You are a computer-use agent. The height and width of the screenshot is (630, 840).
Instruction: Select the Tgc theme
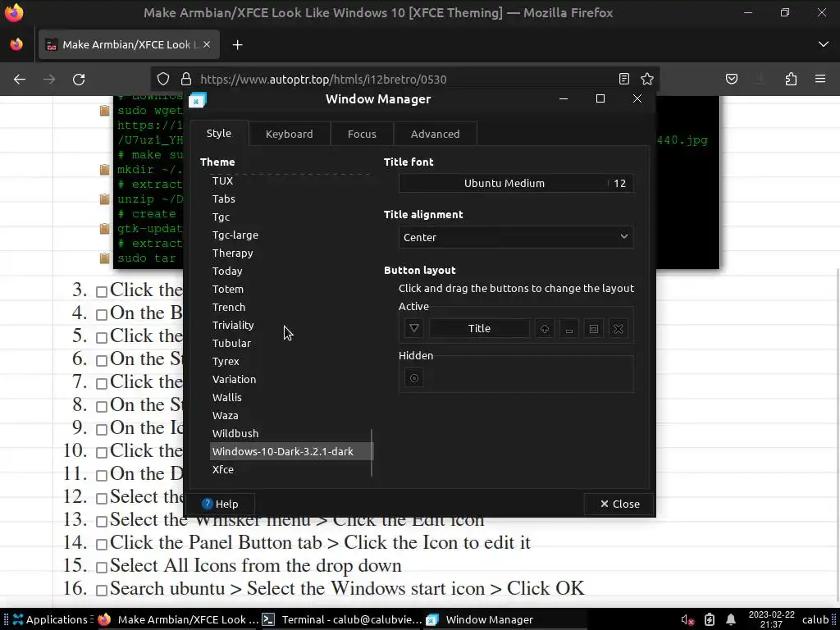pyautogui.click(x=291, y=217)
